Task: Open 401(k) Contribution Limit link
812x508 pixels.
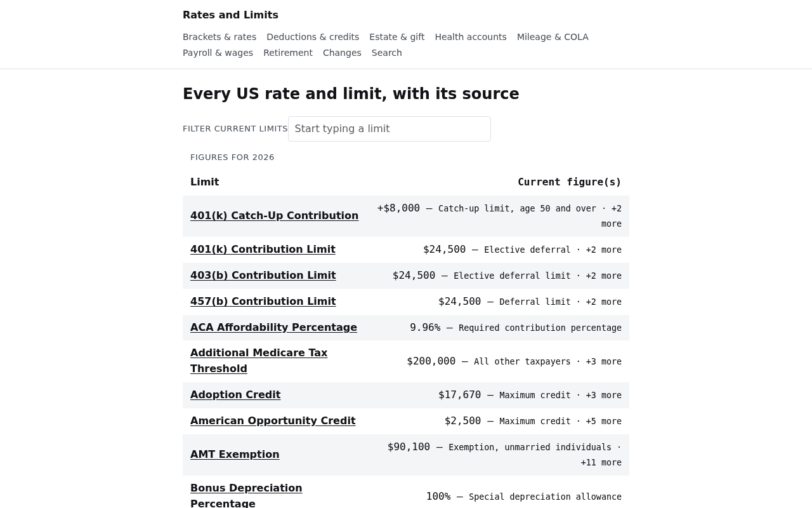Action: [x=263, y=250]
